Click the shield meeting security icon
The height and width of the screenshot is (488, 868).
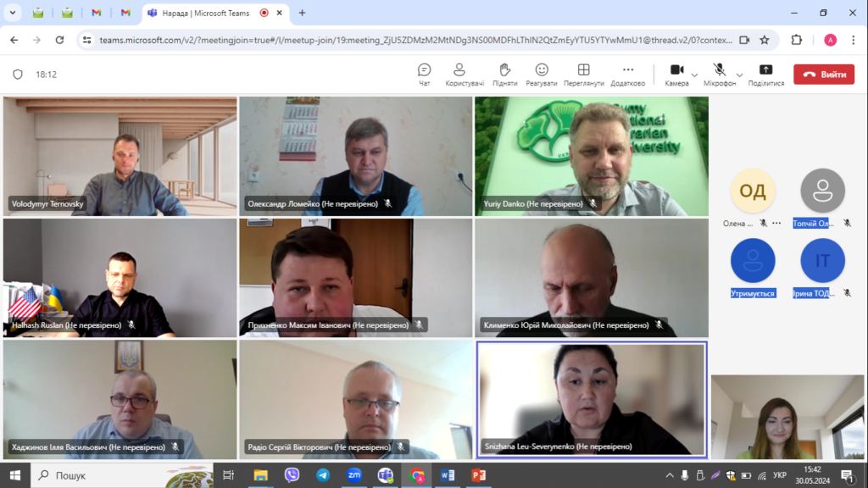17,75
